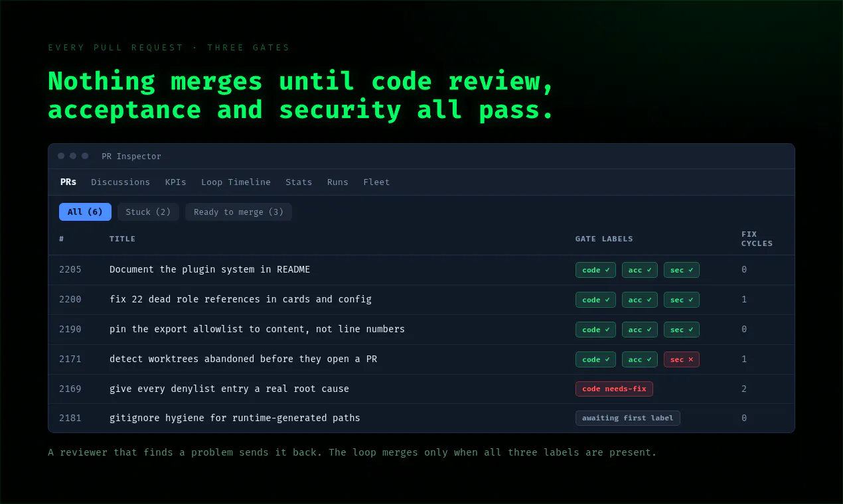Select PR number 2171
Image resolution: width=843 pixels, height=504 pixels.
tap(70, 359)
